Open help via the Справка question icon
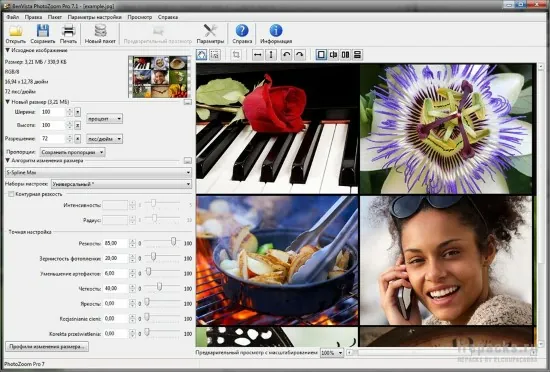This screenshot has width=550, height=372. point(242,34)
